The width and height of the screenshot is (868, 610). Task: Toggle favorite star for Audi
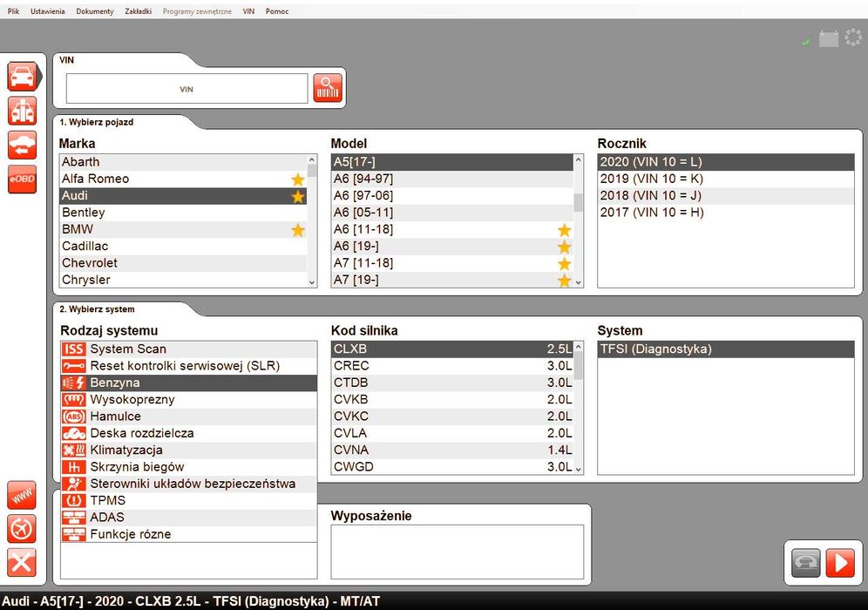298,196
